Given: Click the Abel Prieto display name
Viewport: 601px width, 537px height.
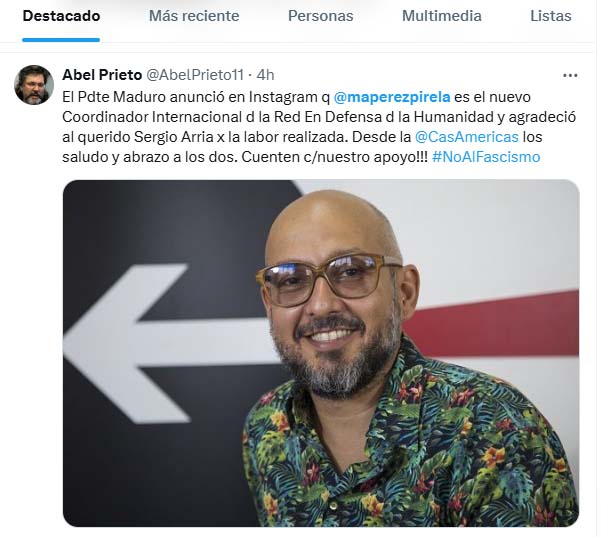Looking at the screenshot, I should pos(102,75).
